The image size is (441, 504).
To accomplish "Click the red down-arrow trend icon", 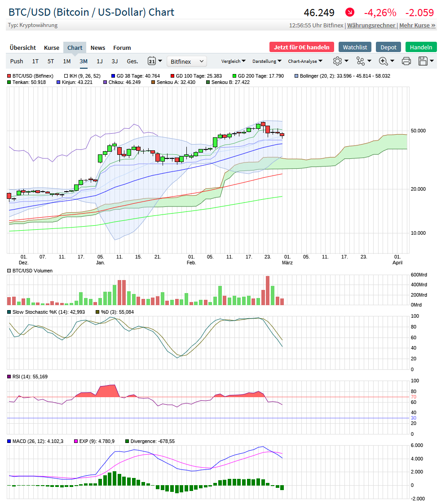I will point(350,13).
